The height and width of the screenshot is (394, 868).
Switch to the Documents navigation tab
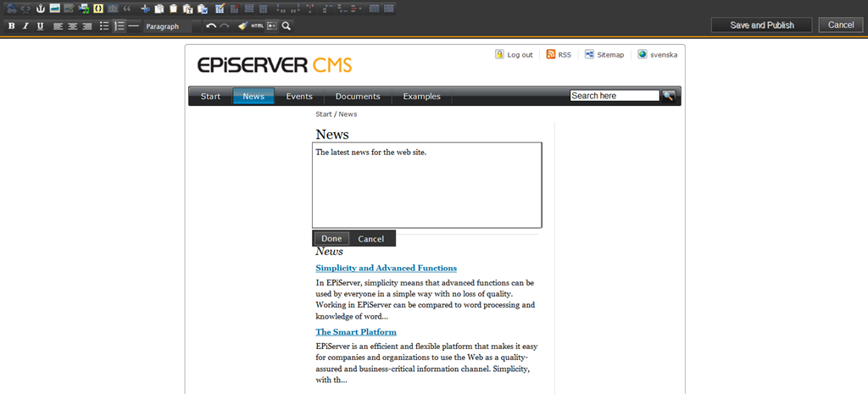[358, 97]
